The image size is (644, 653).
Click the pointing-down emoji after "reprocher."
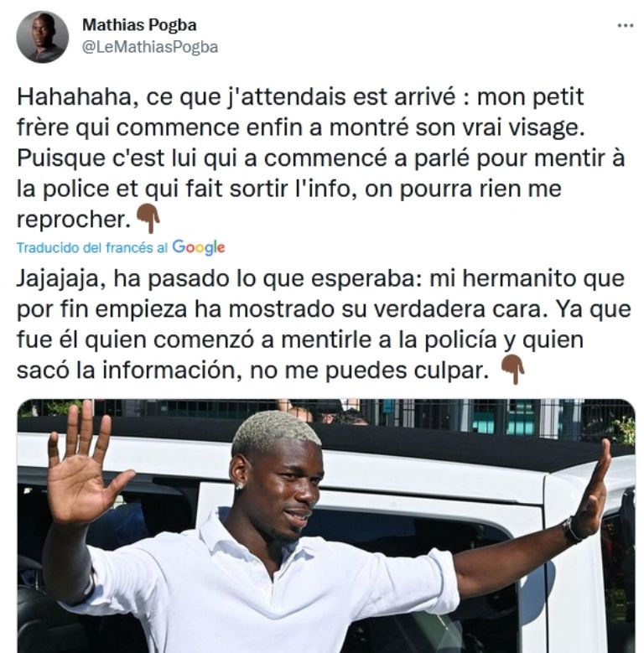coord(148,218)
